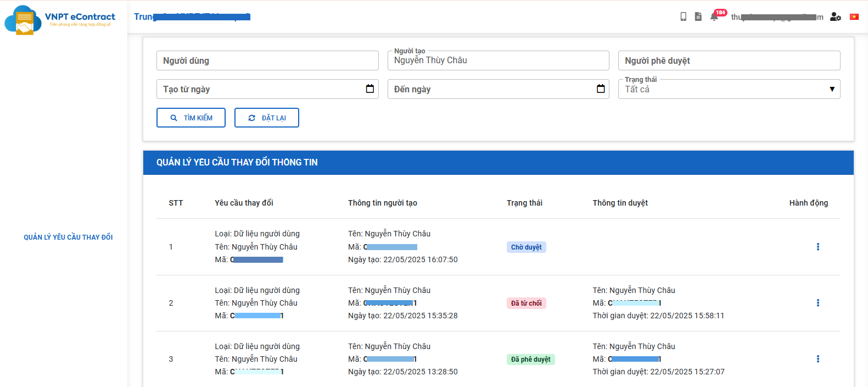
Task: Open actions menu for row 1
Action: tap(817, 247)
